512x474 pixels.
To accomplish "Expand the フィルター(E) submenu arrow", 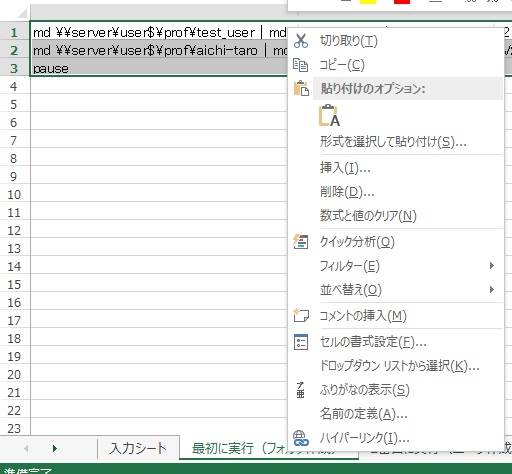I will click(492, 266).
